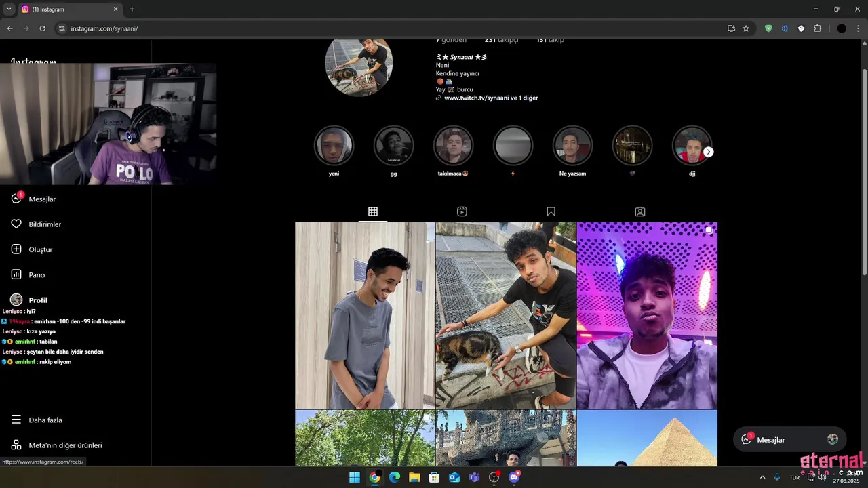Show hidden system tray icons
868x488 pixels.
coord(762,477)
